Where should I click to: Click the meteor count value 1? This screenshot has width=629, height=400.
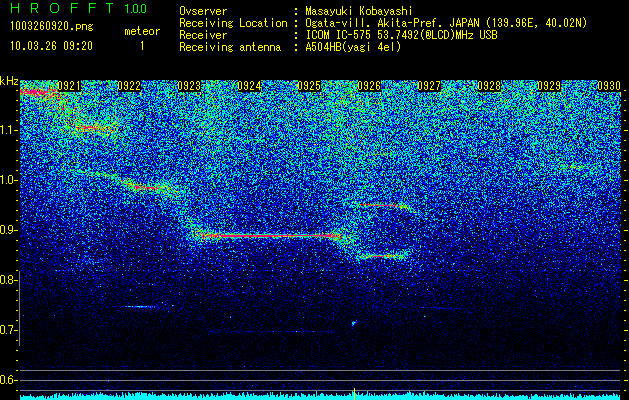[x=142, y=46]
